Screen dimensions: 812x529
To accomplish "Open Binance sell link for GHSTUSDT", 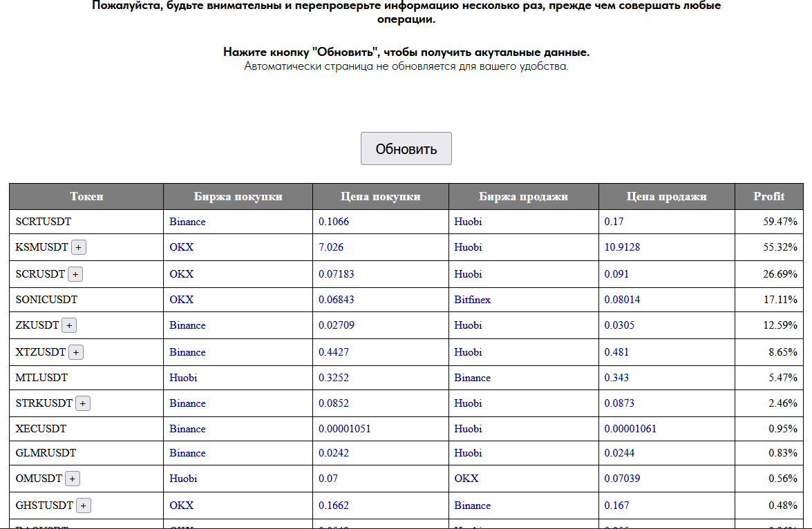I will tap(472, 505).
